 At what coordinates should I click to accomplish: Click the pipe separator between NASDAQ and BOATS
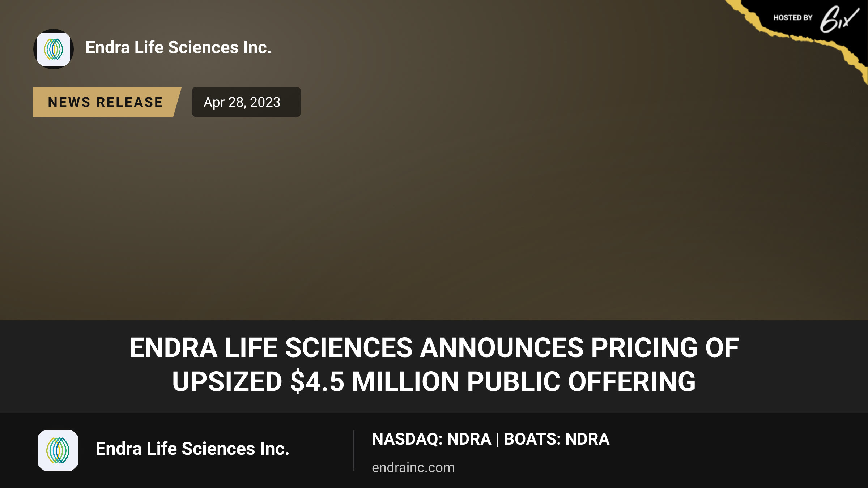498,439
